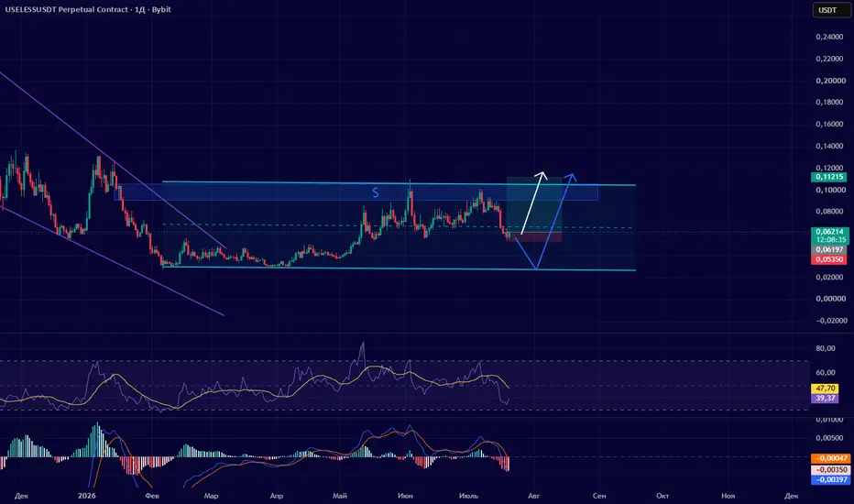Click the Мар month label
The height and width of the screenshot is (504, 854).
click(x=211, y=496)
